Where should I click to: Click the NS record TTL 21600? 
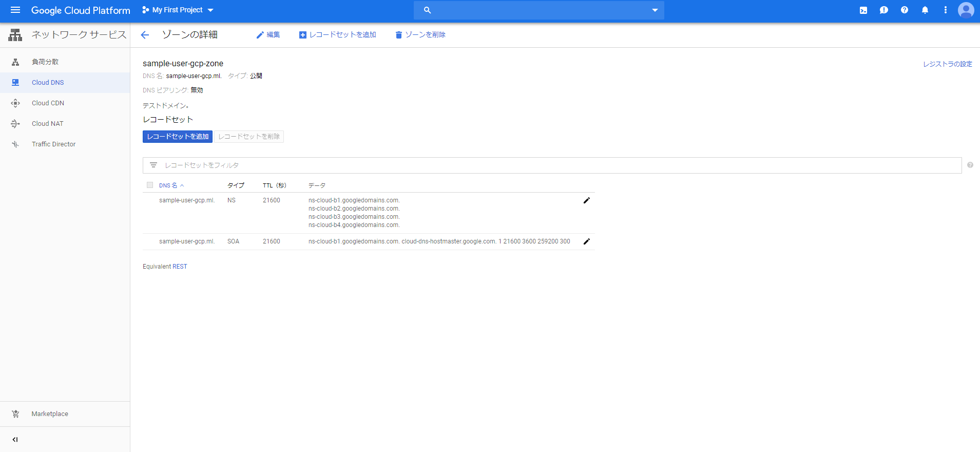272,200
